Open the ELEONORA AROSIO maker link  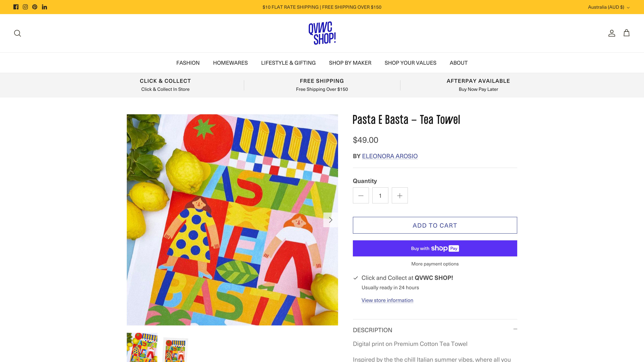(390, 156)
